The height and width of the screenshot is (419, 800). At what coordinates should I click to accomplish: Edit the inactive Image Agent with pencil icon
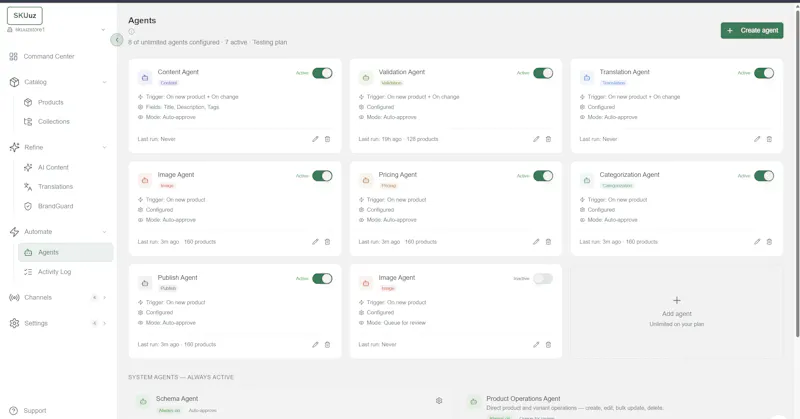click(x=536, y=344)
